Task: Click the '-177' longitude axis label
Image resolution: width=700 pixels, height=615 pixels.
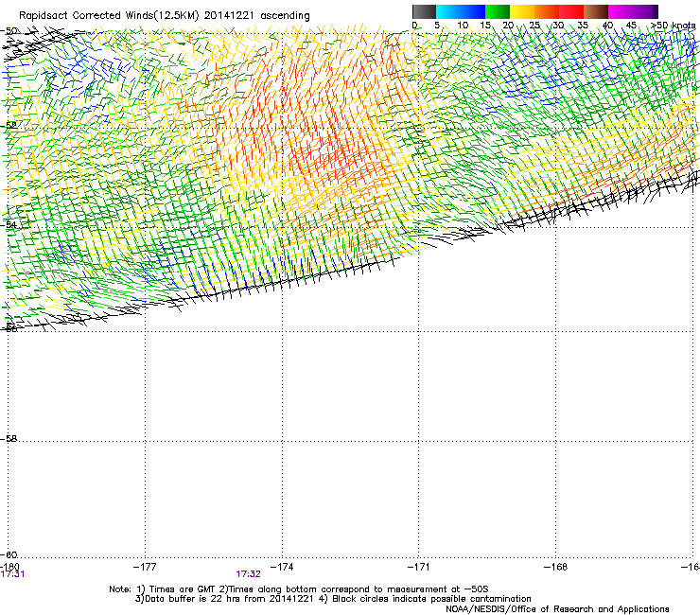Action: click(145, 567)
